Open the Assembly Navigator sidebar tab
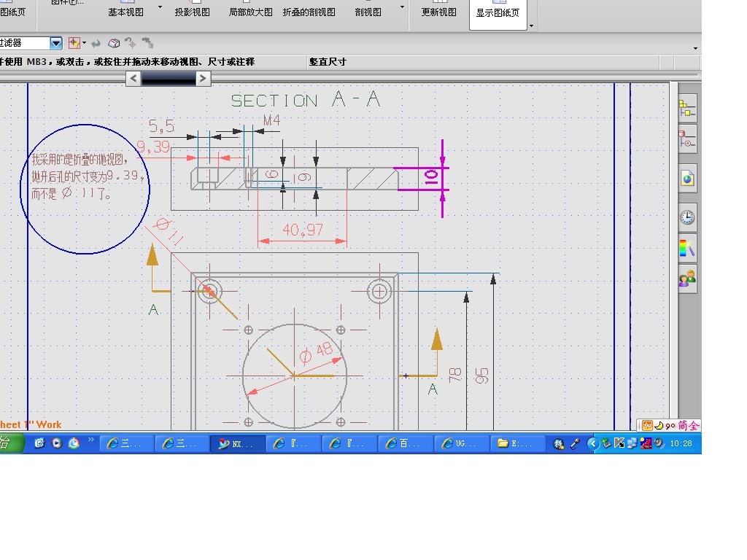747x560 pixels. [x=687, y=109]
